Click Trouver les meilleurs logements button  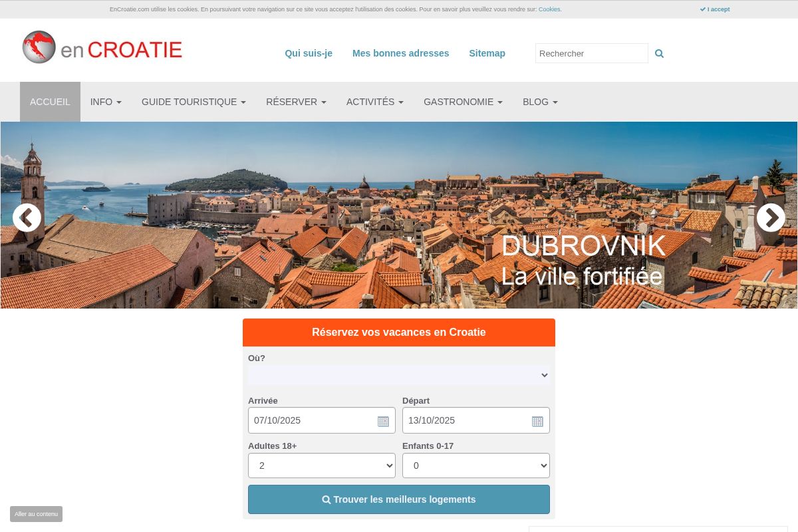pos(399,499)
